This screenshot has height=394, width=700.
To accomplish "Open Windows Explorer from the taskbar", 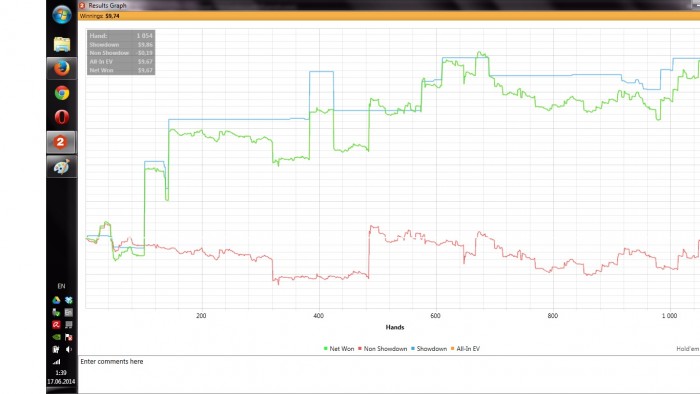I will tap(62, 44).
